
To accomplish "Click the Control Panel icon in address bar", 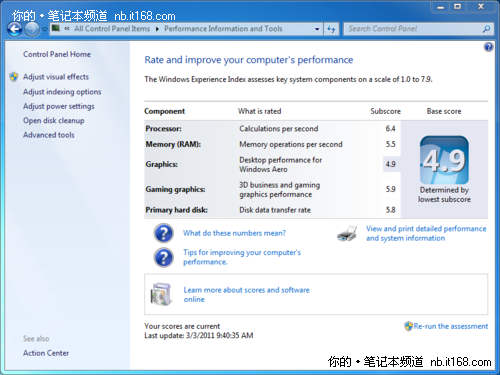I will click(56, 28).
